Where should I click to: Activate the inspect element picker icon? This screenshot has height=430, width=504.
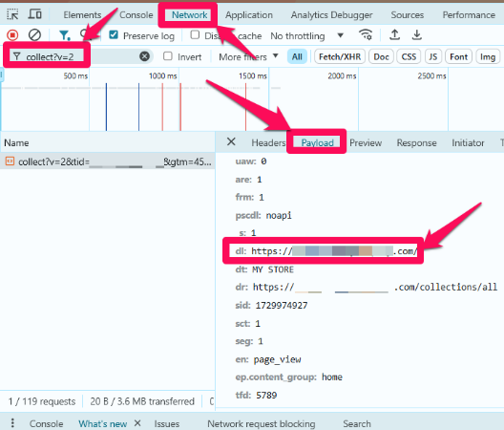coord(12,14)
